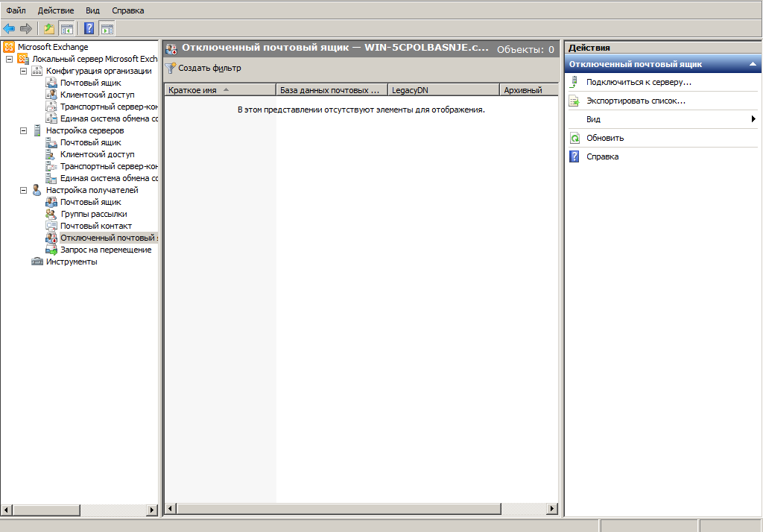Screen dimensions: 763x532
Task: Collapse the Отключенный почтовый ящик actions section
Action: click(753, 64)
